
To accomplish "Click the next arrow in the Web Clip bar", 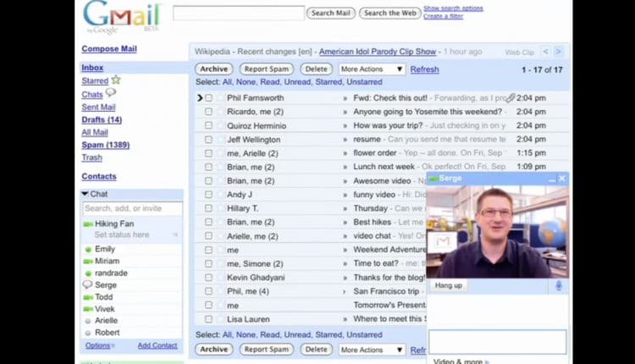I will coord(558,52).
